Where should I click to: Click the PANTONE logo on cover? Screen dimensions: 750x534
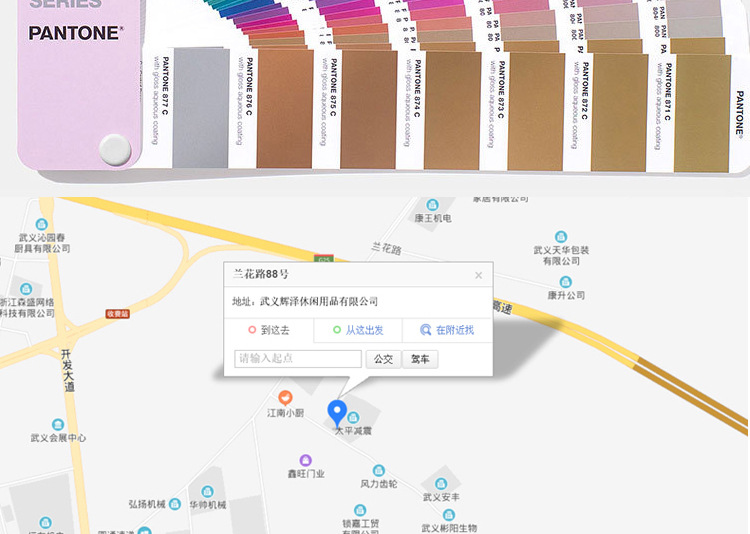click(76, 33)
